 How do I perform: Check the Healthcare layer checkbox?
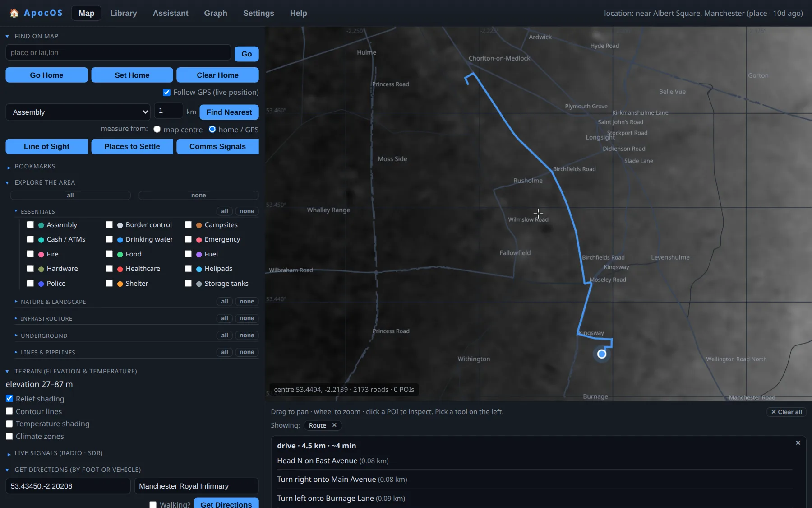pyautogui.click(x=109, y=269)
